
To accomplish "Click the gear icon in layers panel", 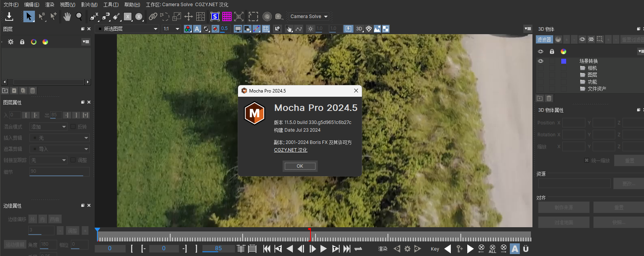I will tap(11, 42).
